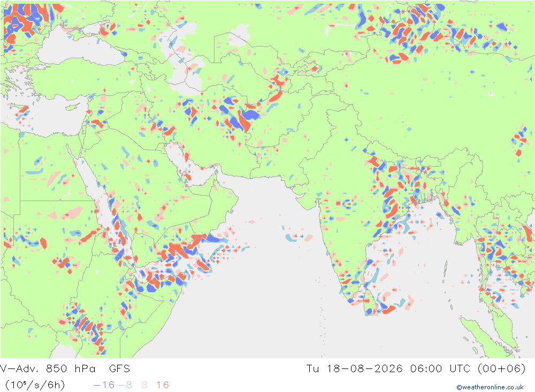The height and width of the screenshot is (392, 535).
Task: Click the 'Tu 18-08-2026 06:00 UTC' timestamp
Action: tap(388, 369)
